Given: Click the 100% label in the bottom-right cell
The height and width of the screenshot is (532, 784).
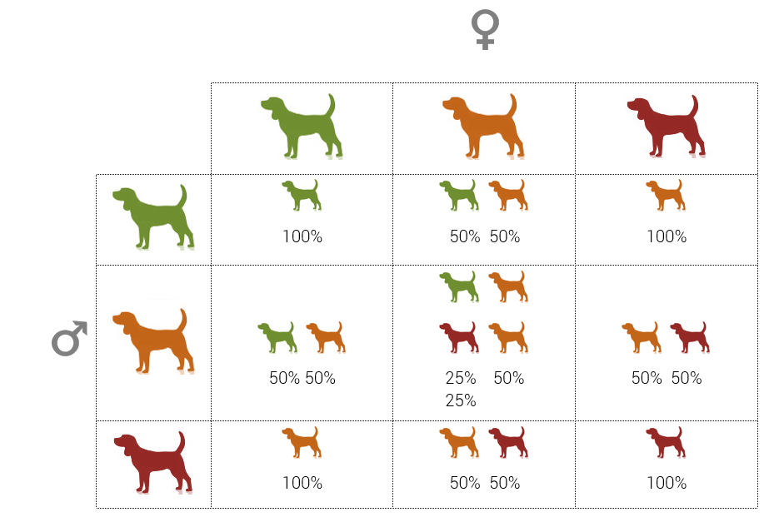Looking at the screenshot, I should pos(667,483).
